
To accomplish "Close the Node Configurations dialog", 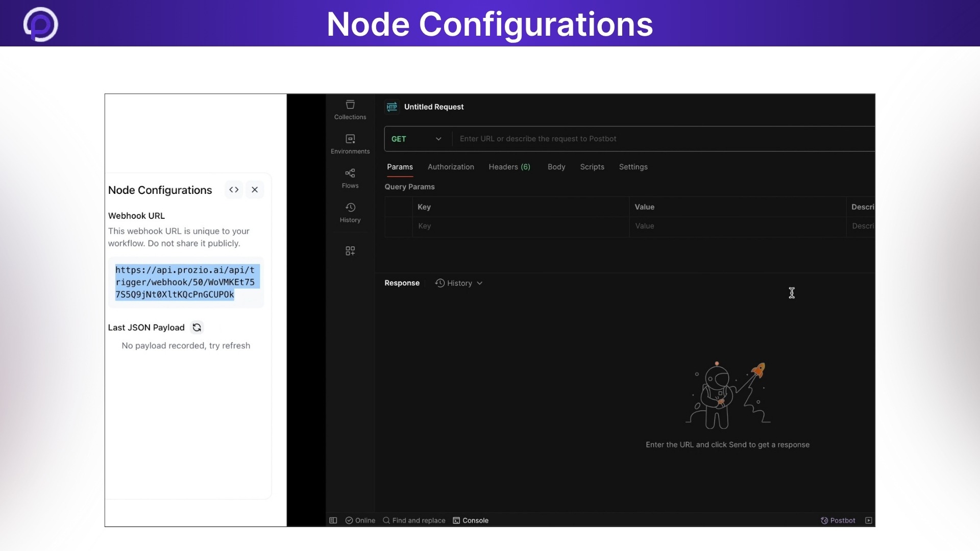I will pyautogui.click(x=255, y=189).
